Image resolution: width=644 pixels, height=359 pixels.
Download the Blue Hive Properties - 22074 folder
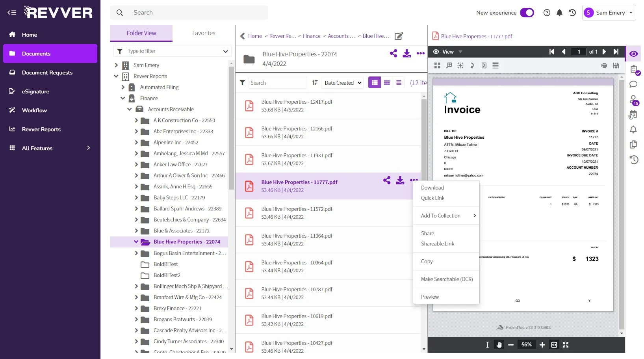(x=407, y=53)
